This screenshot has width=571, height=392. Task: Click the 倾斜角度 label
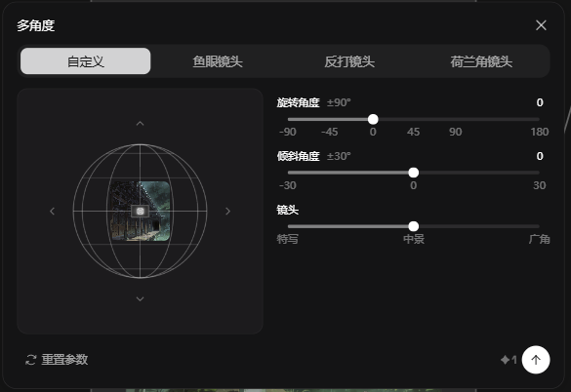point(298,156)
